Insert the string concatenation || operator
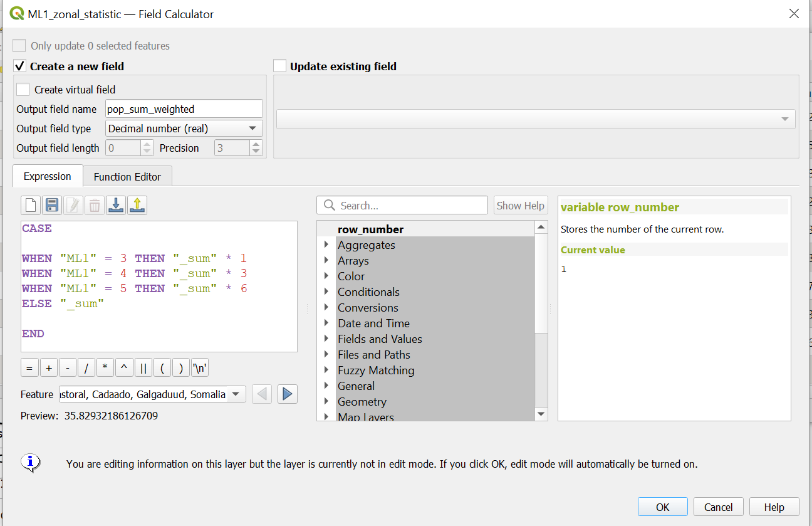The width and height of the screenshot is (812, 526). pos(143,368)
